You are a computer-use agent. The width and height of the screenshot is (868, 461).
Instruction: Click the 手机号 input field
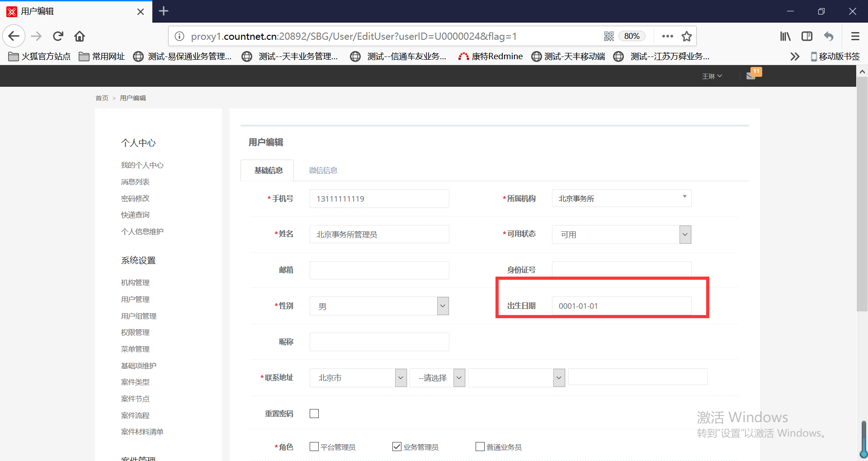(x=379, y=198)
